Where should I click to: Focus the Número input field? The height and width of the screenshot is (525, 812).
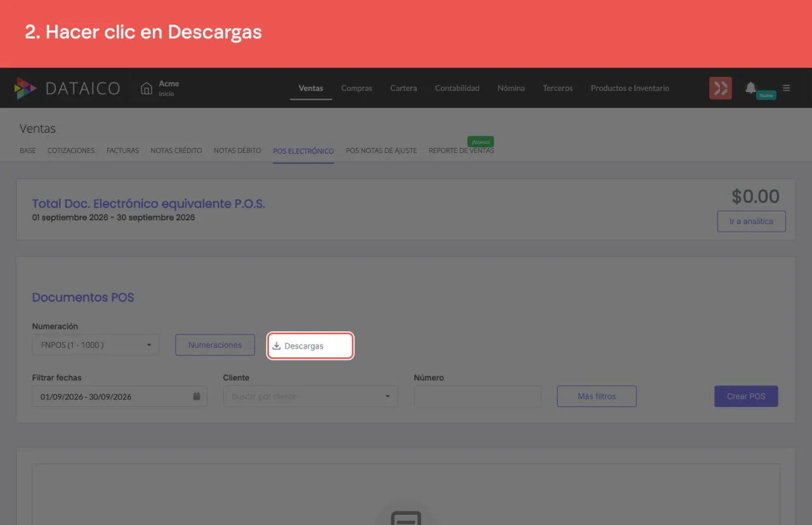tap(478, 396)
